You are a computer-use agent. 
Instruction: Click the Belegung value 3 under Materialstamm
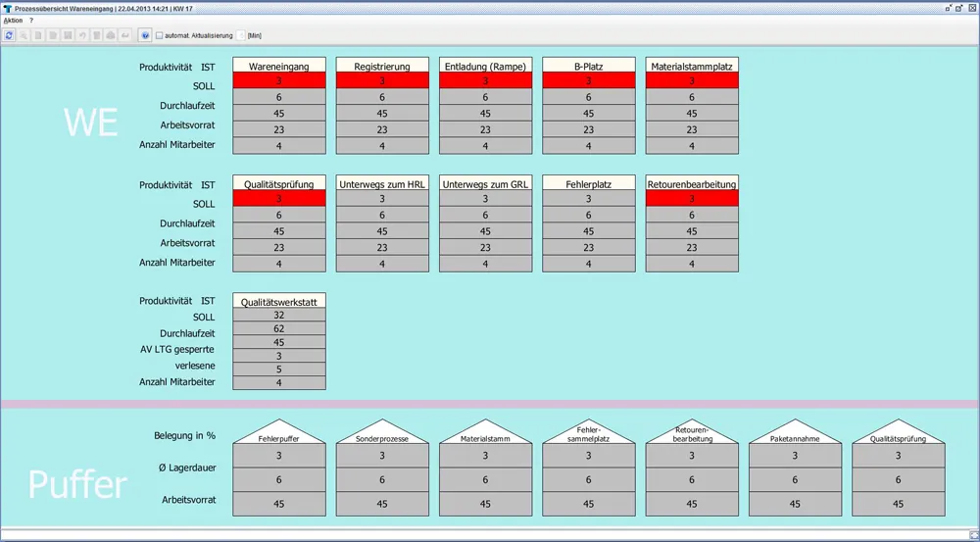486,456
